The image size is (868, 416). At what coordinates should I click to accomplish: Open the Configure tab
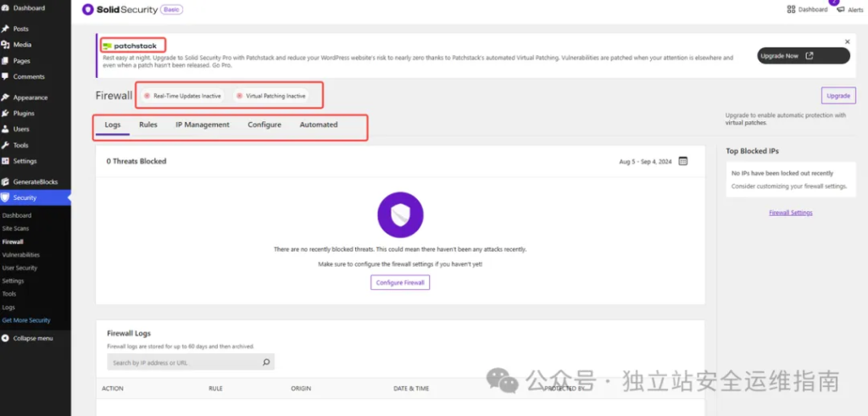point(264,125)
